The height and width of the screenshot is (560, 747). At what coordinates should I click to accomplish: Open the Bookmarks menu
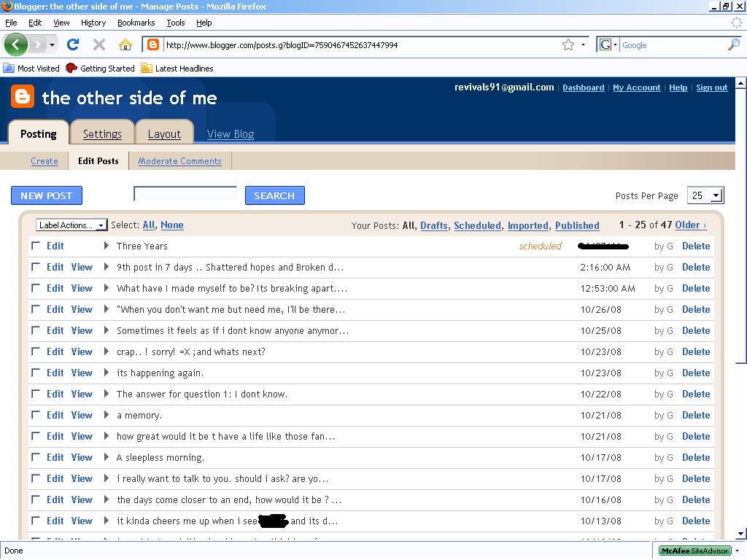(x=136, y=23)
